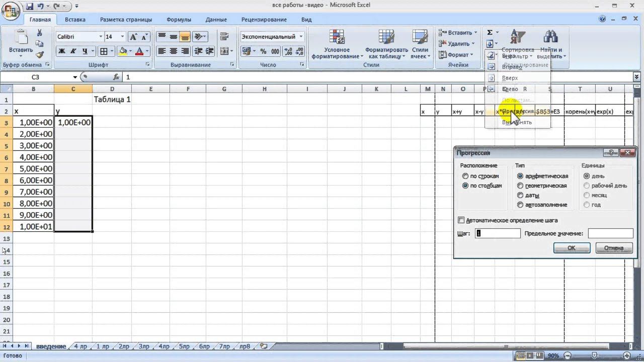
Task: Decrease font size with the small A icon
Action: (x=144, y=37)
